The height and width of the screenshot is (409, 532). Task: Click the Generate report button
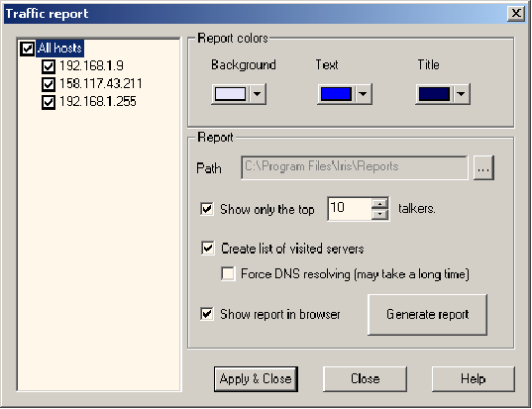(428, 315)
